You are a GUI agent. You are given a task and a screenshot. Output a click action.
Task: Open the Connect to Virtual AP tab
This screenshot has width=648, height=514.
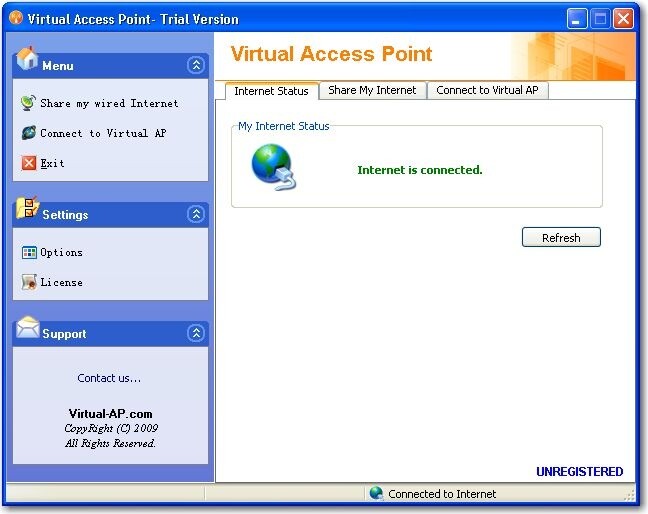pyautogui.click(x=487, y=90)
